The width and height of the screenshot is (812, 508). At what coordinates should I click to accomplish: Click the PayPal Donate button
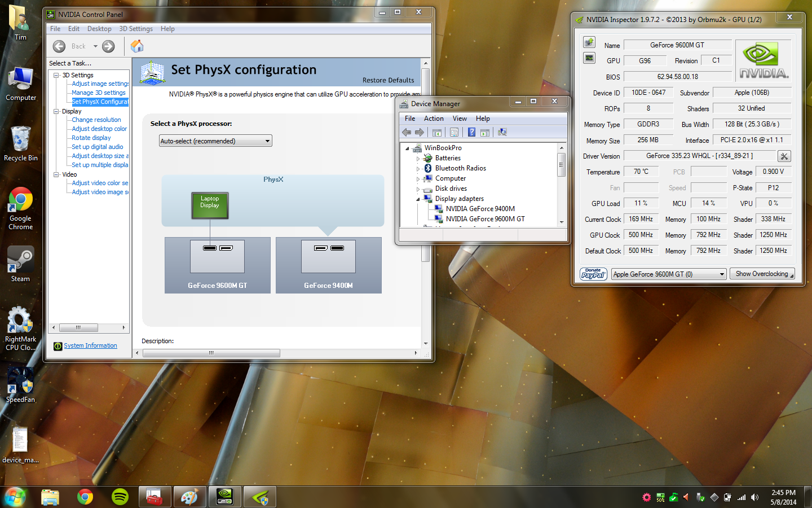tap(593, 274)
